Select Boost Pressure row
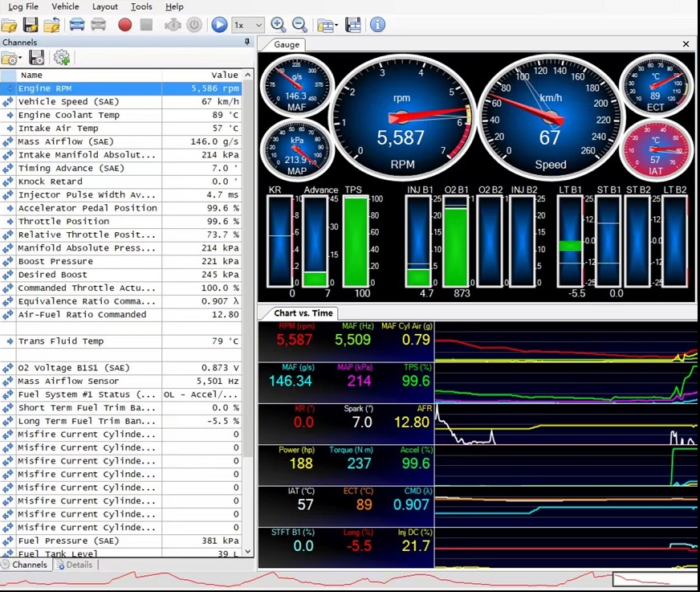The width and height of the screenshot is (700, 592). click(121, 261)
